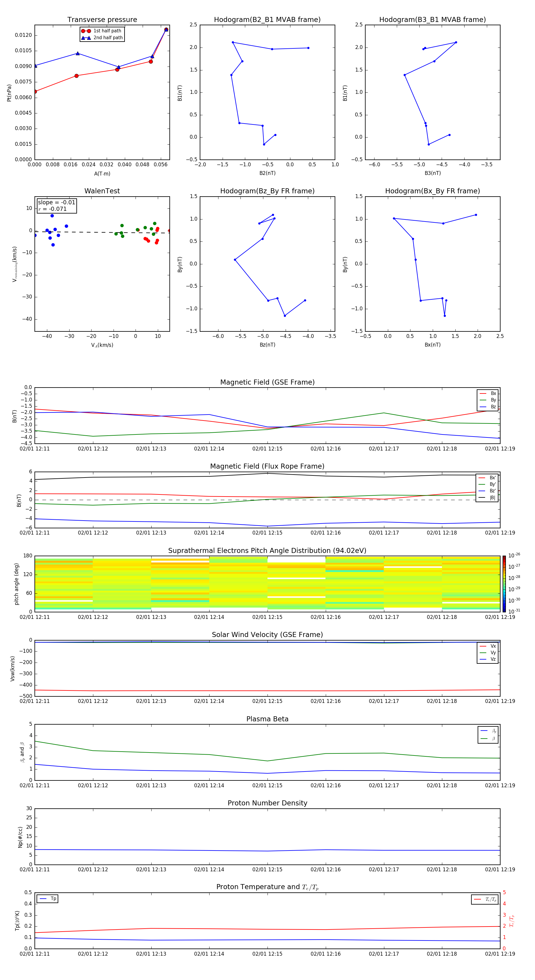Select the '2nd half path' legend entry

tap(102, 38)
